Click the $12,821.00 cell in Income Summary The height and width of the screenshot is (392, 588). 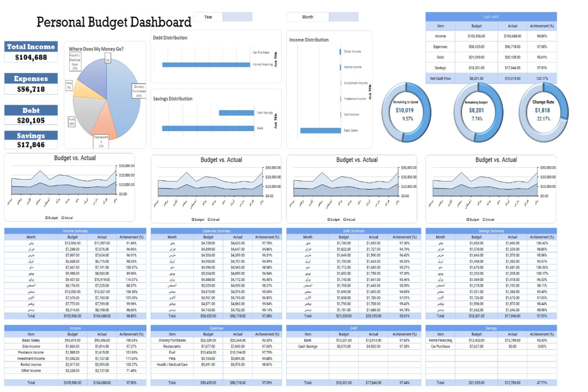point(102,292)
